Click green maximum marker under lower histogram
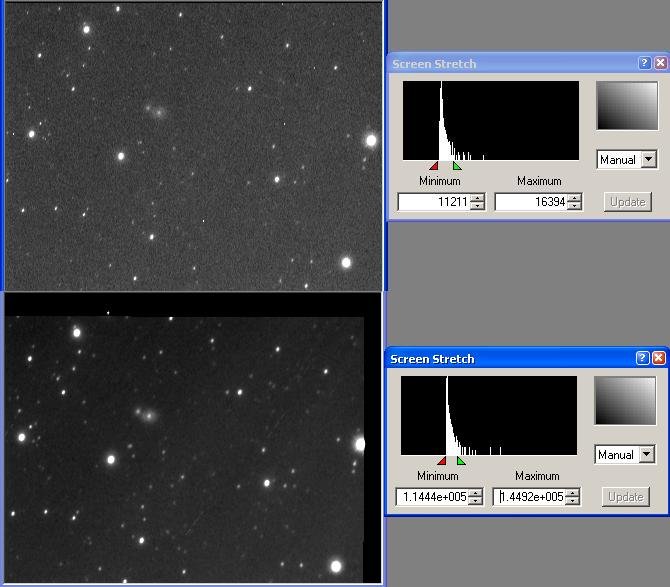Viewport: 670px width, 587px height. click(461, 461)
